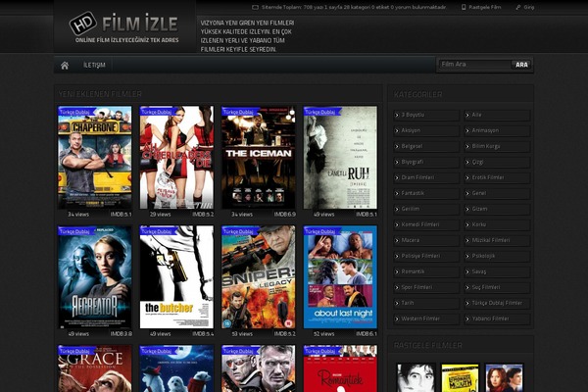
Task: Open the Sniper Legacy movie poster
Action: (x=259, y=277)
